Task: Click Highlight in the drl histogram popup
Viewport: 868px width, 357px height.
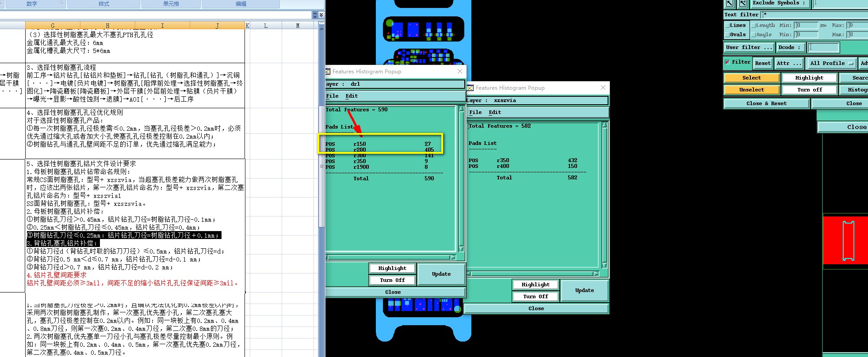Action: point(392,268)
